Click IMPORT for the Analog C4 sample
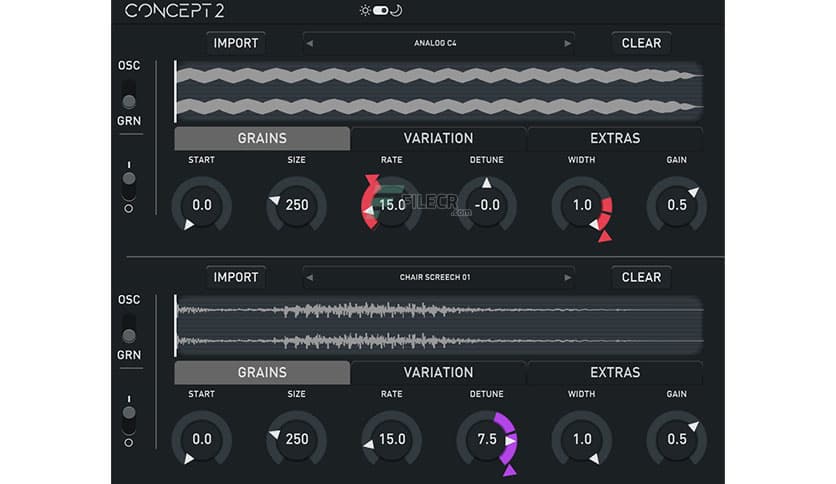Image resolution: width=836 pixels, height=484 pixels. point(236,43)
